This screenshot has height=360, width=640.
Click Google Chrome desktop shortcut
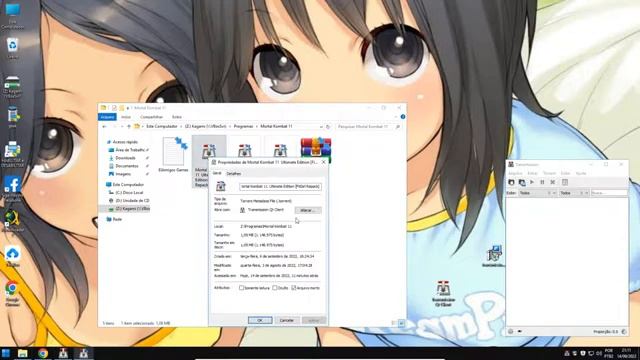point(12,293)
